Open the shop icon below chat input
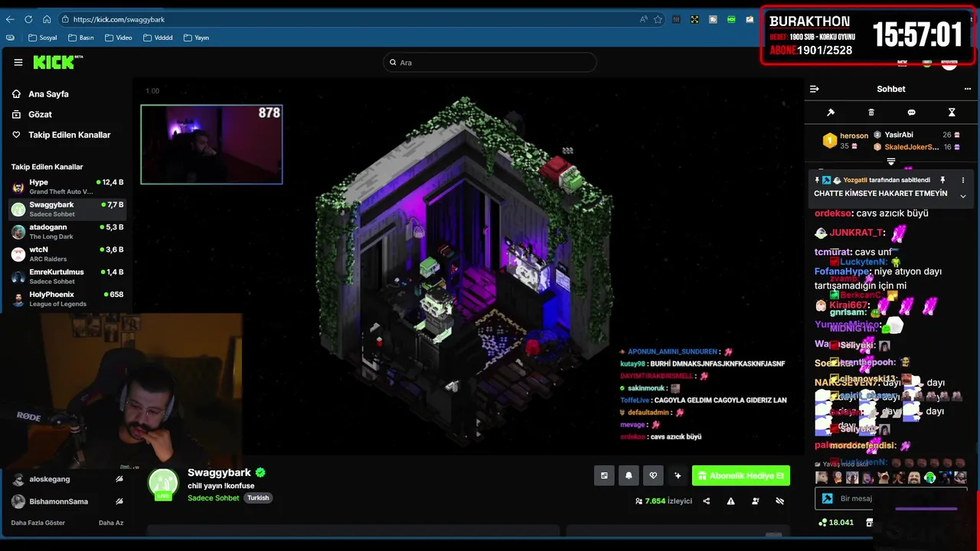 pyautogui.click(x=869, y=523)
